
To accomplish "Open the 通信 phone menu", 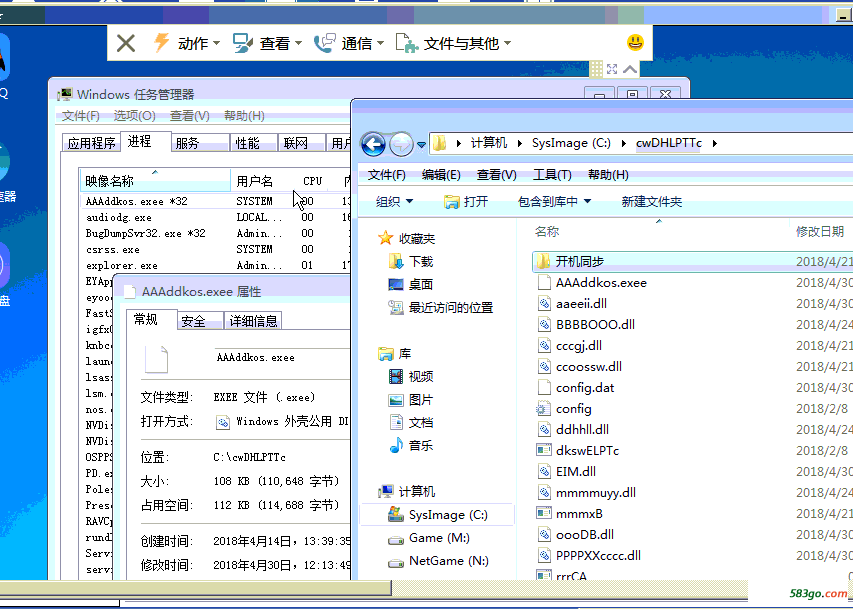I will (349, 43).
